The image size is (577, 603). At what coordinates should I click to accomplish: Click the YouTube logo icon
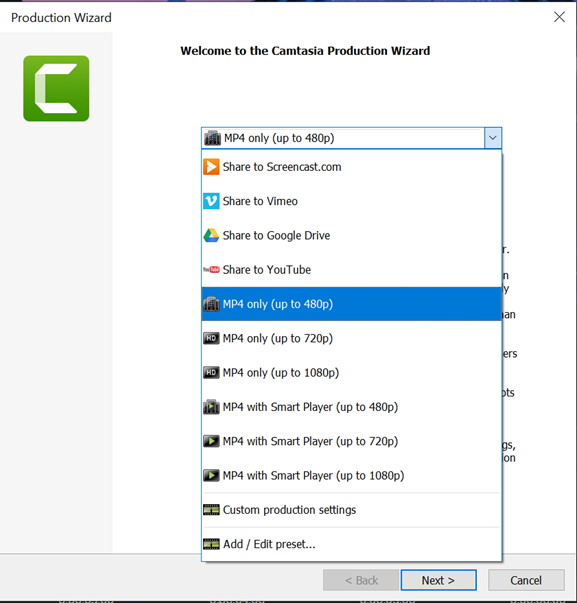(x=211, y=269)
